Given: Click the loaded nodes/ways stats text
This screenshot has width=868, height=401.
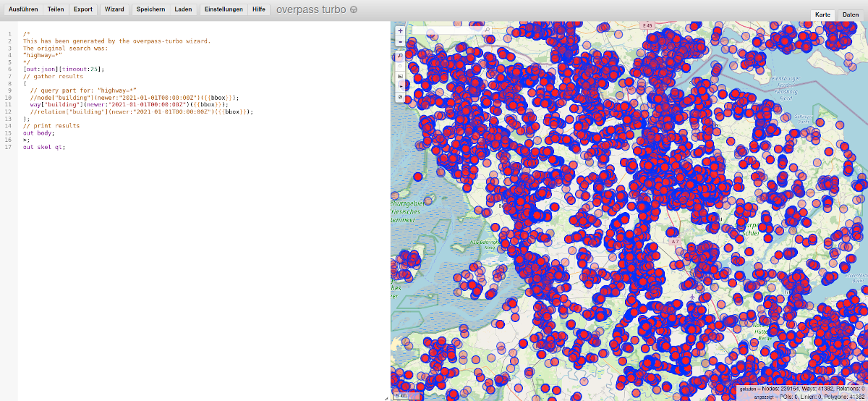Looking at the screenshot, I should [802, 389].
